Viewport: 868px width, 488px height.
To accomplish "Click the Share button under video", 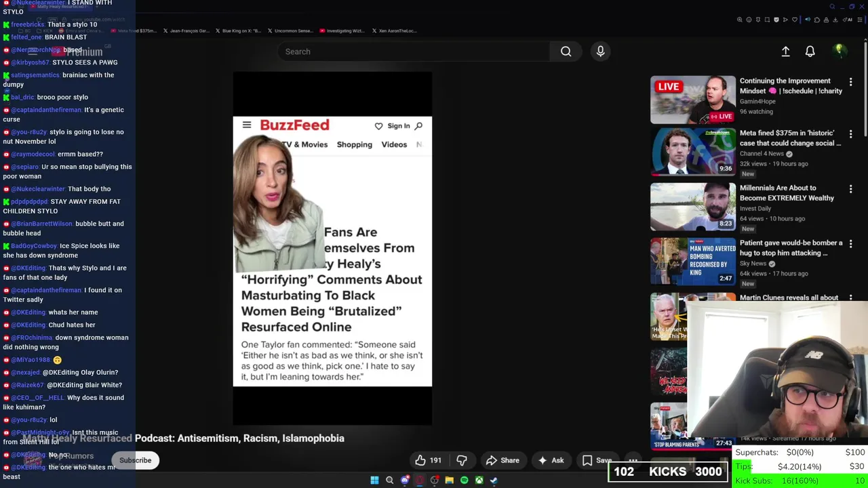I will pos(502,460).
